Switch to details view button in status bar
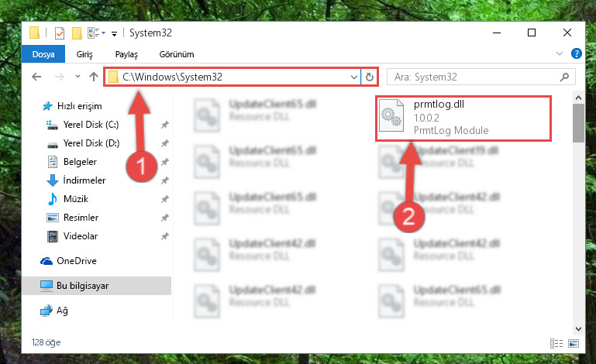 point(556,344)
